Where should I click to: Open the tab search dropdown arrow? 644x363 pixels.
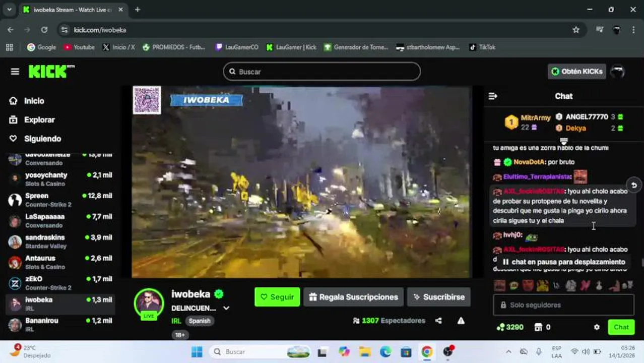click(x=9, y=10)
